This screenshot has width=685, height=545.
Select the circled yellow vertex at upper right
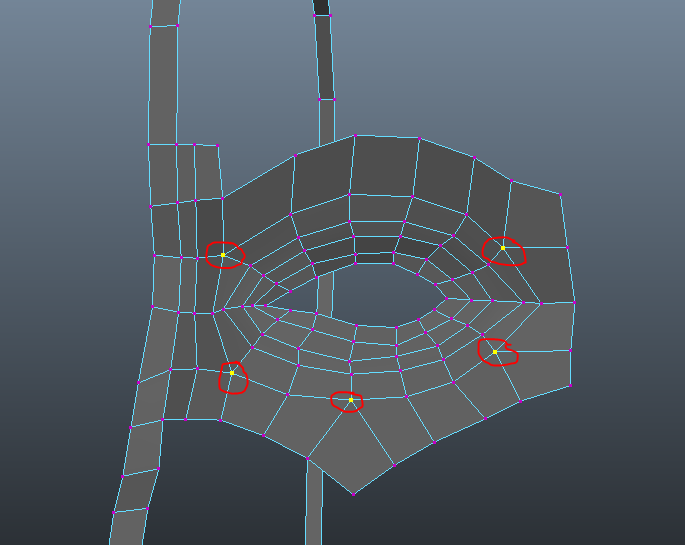503,248
